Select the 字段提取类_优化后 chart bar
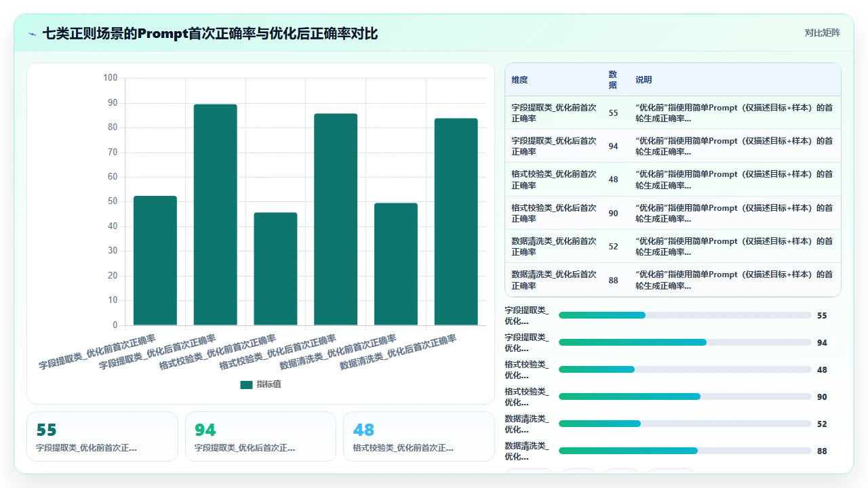868x488 pixels. coord(215,215)
